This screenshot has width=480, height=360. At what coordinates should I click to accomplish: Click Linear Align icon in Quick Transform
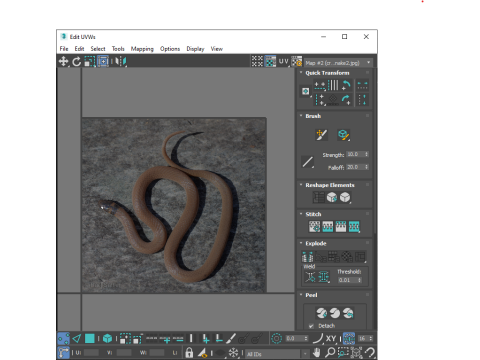pyautogui.click(x=333, y=85)
